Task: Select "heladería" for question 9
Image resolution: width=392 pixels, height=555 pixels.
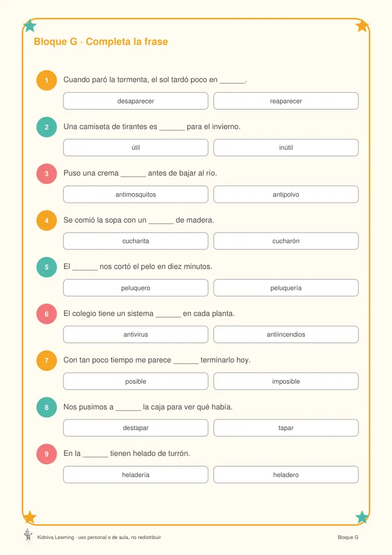Action: [x=136, y=474]
